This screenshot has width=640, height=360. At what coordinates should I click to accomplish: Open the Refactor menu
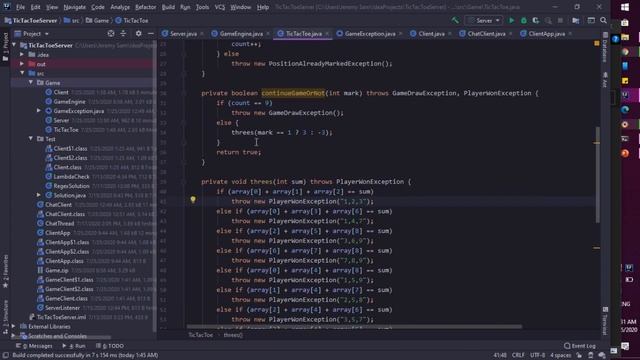pyautogui.click(x=146, y=7)
